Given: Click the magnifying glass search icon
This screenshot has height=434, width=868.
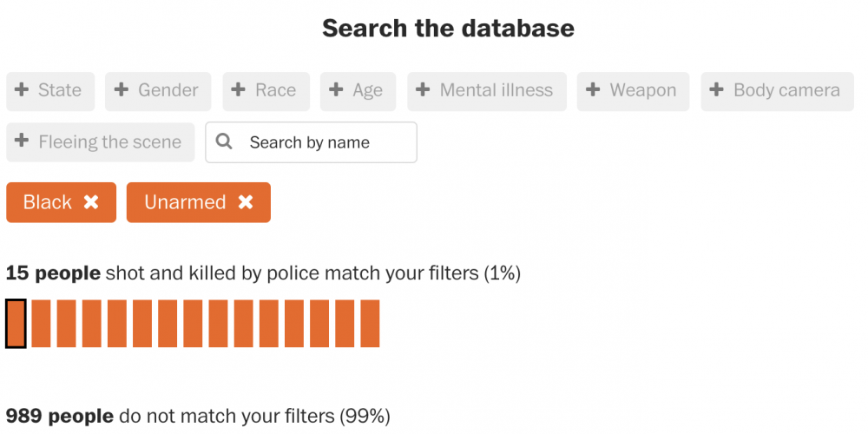Looking at the screenshot, I should point(224,141).
